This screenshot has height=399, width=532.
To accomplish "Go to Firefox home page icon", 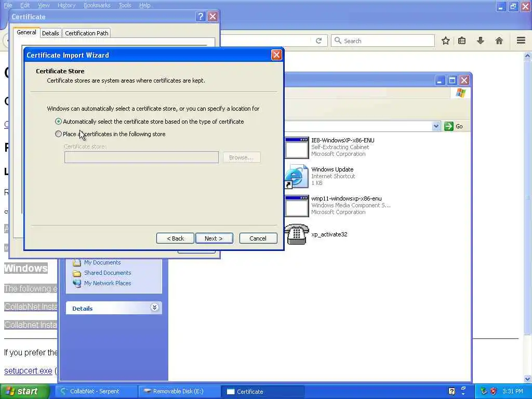I will (499, 41).
